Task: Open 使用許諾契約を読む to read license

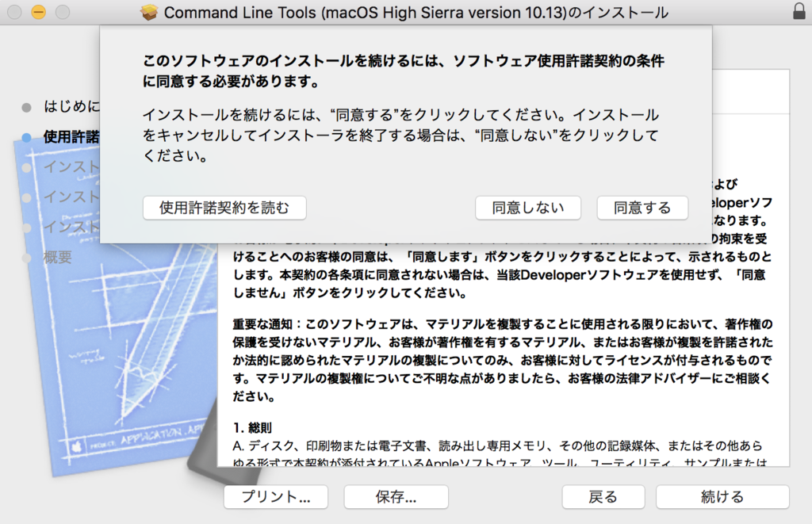Action: [x=224, y=208]
